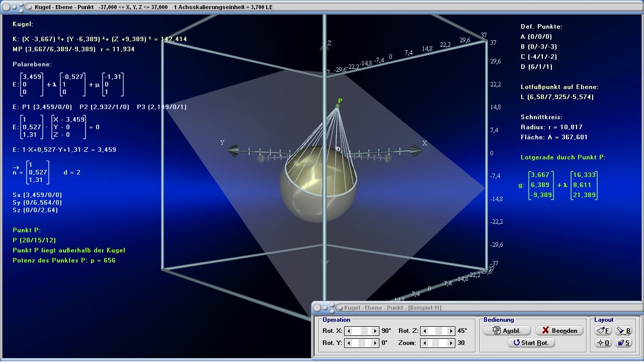The image size is (644, 362).
Task: Decrease Zoom with left arrow
Action: click(x=424, y=343)
